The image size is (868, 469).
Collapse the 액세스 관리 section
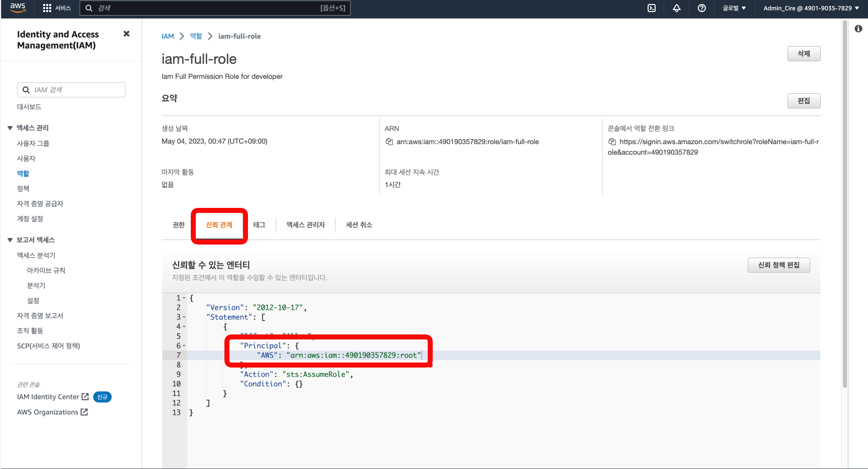point(10,128)
